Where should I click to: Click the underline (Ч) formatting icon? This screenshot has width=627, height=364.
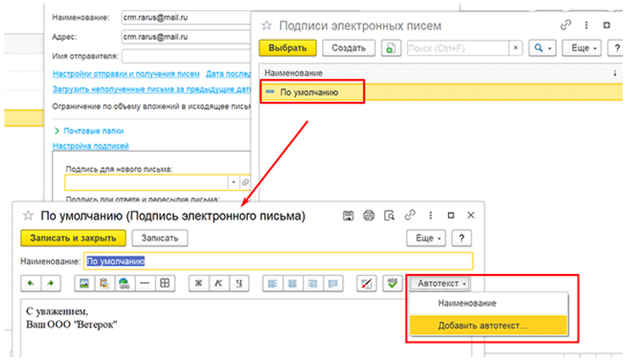(239, 282)
